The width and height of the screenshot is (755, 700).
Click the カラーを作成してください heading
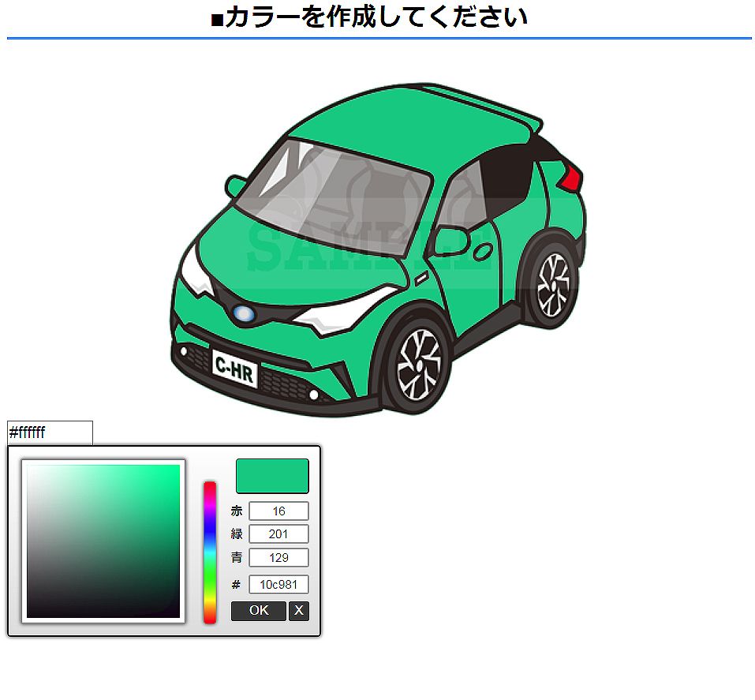[369, 17]
